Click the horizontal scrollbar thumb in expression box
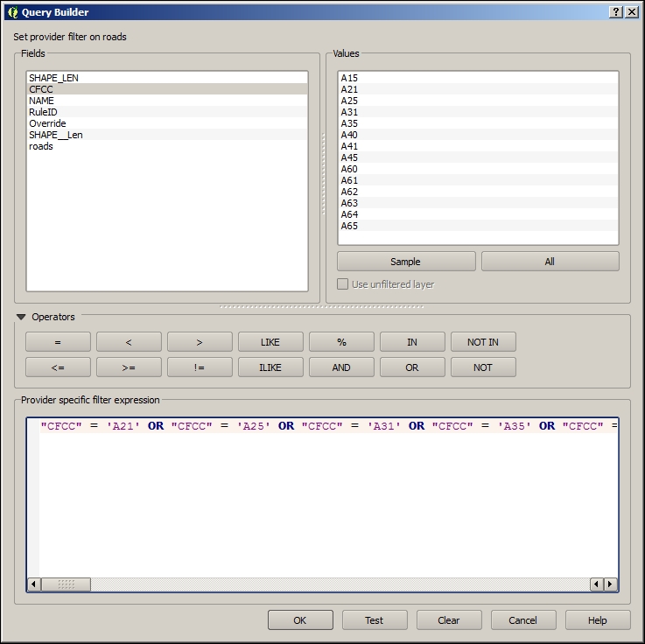The width and height of the screenshot is (645, 644). click(x=66, y=584)
